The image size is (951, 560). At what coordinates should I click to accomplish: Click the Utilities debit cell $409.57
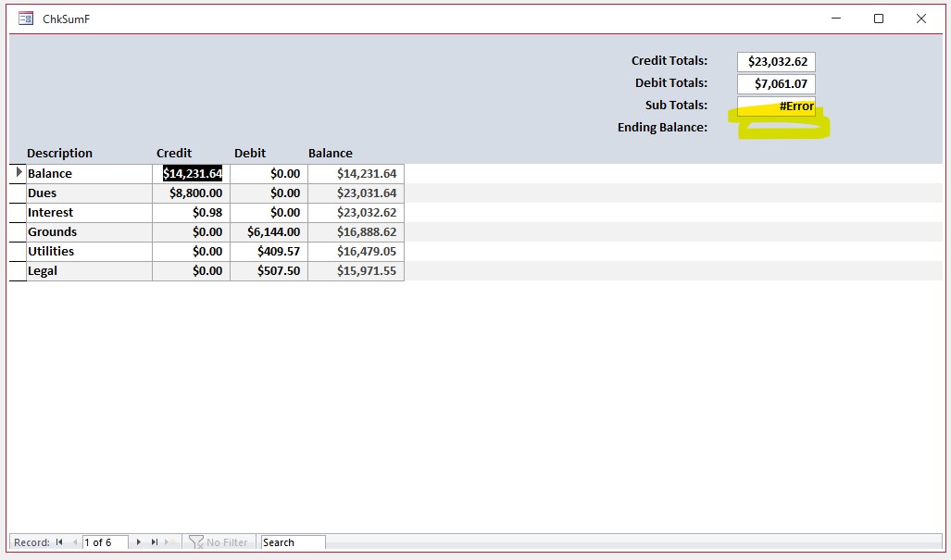click(x=269, y=252)
